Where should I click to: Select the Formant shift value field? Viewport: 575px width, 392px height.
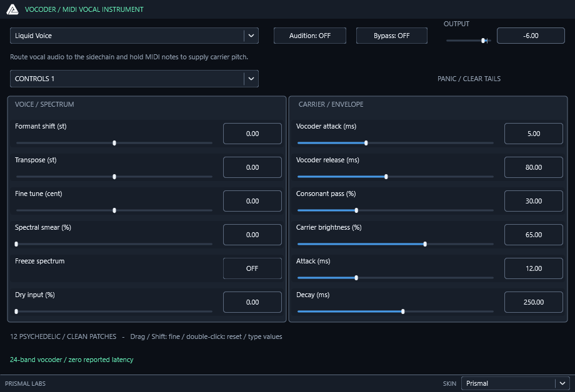[x=252, y=134]
